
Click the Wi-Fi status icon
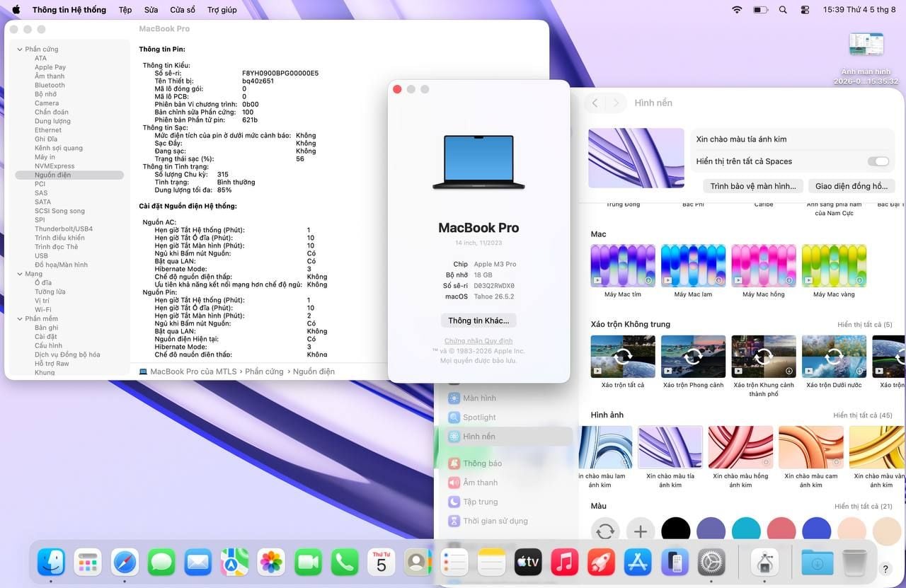point(737,10)
